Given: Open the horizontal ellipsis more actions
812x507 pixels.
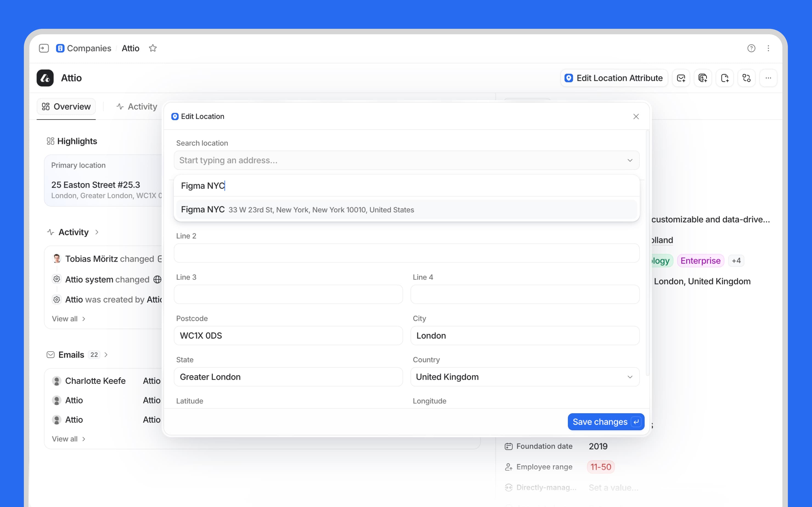Looking at the screenshot, I should [768, 78].
